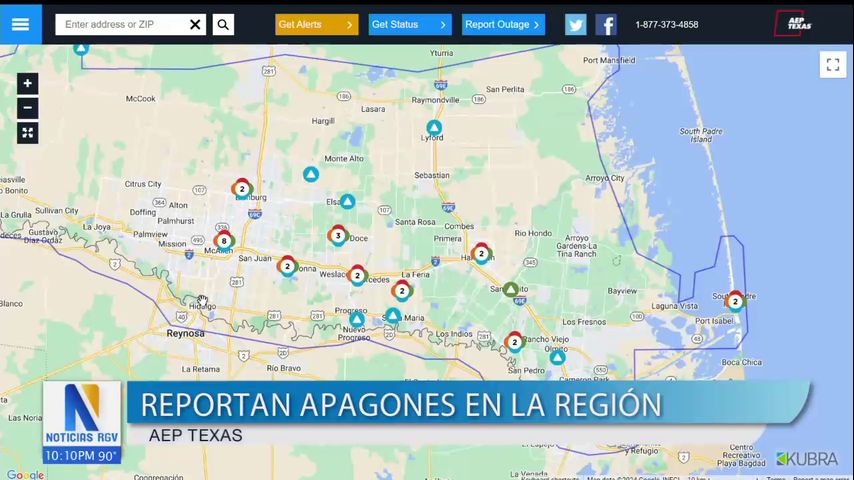Click the green triangle marker near San Benito
Image resolution: width=854 pixels, height=480 pixels.
511,290
